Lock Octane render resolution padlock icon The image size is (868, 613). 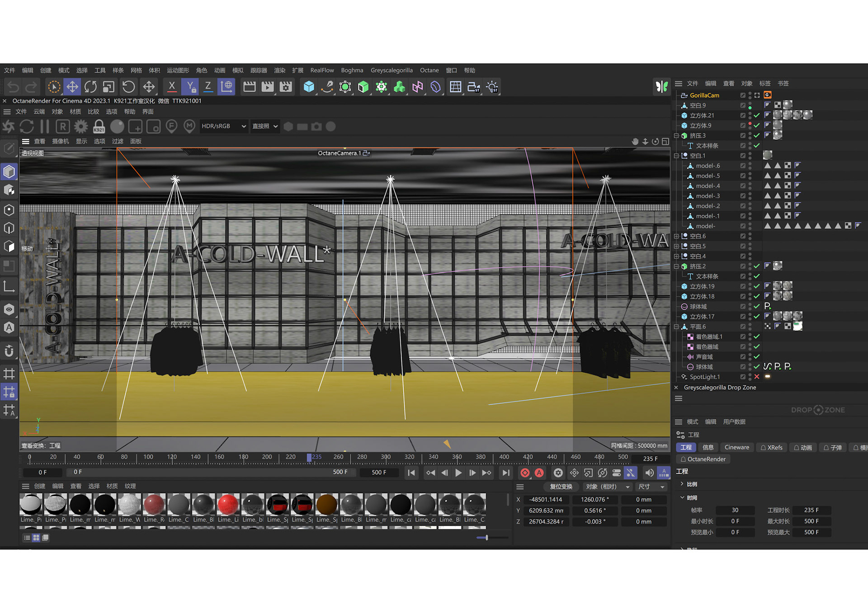tap(99, 126)
